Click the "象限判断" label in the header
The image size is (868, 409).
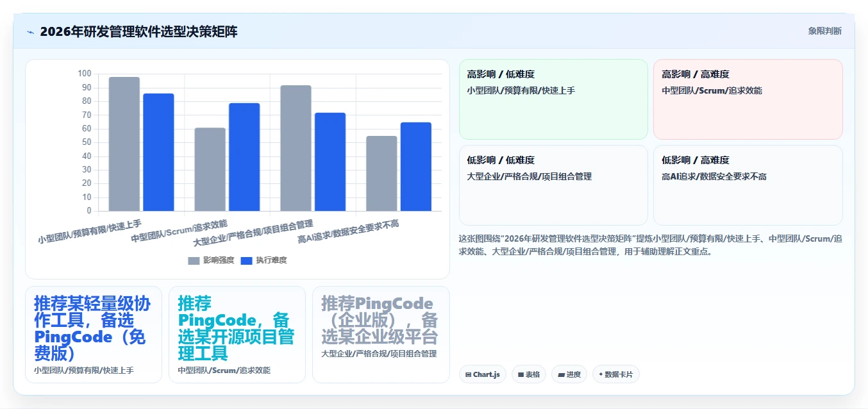coord(825,31)
